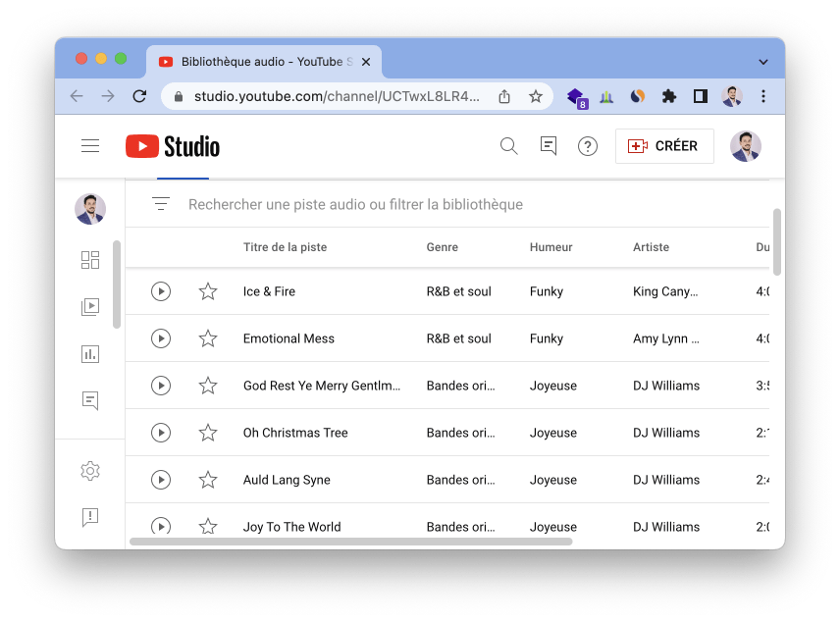
Task: Click R&B et soul genre for Ice & Fire
Action: (x=458, y=291)
